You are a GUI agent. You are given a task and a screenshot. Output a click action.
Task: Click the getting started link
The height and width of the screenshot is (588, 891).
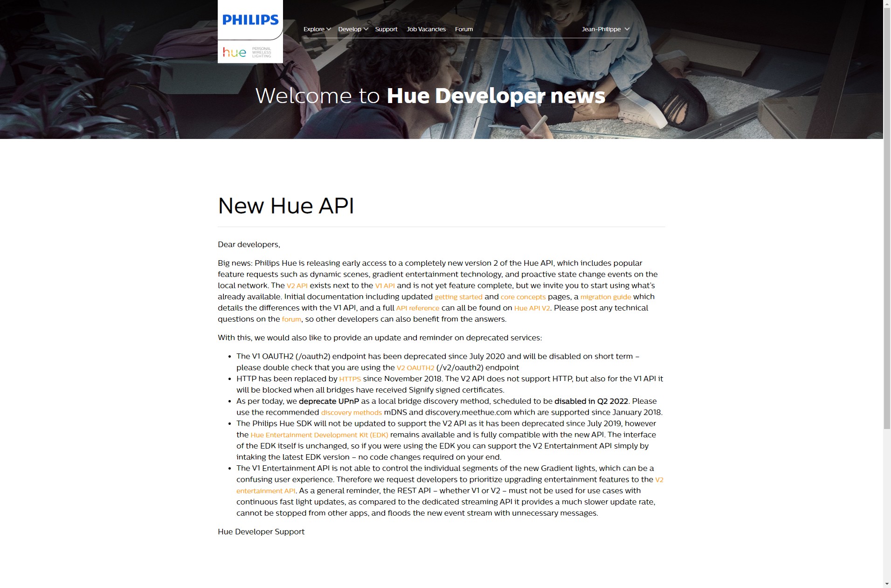[458, 297]
